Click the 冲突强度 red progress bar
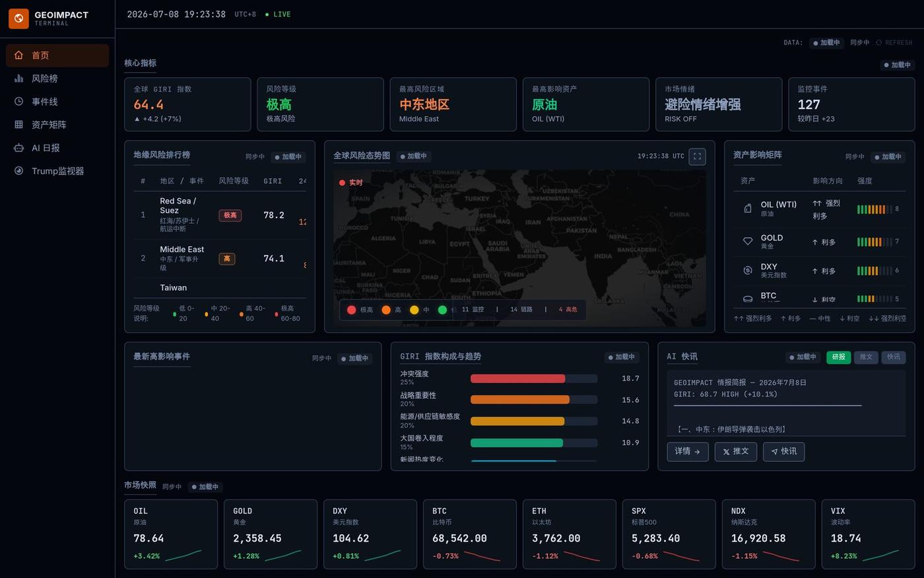This screenshot has width=924, height=578. coord(518,379)
